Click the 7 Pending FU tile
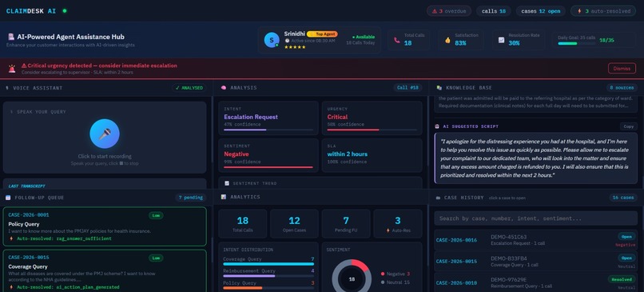The height and width of the screenshot is (292, 644). (x=346, y=224)
